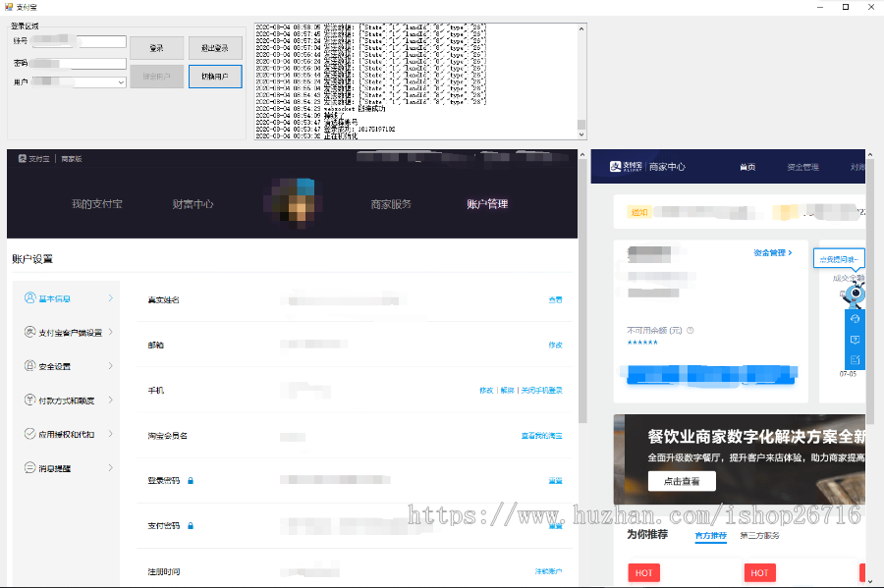Click the 切换用户 switch user button
Image resolution: width=884 pixels, height=588 pixels.
215,77
